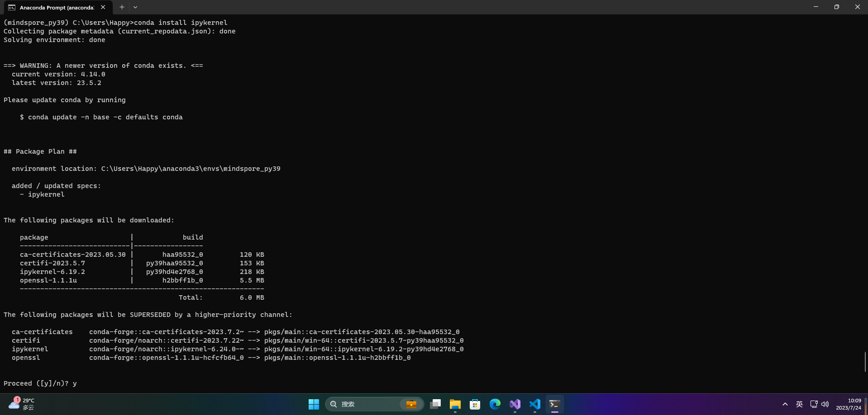Open File Explorer from the taskbar

(x=455, y=404)
